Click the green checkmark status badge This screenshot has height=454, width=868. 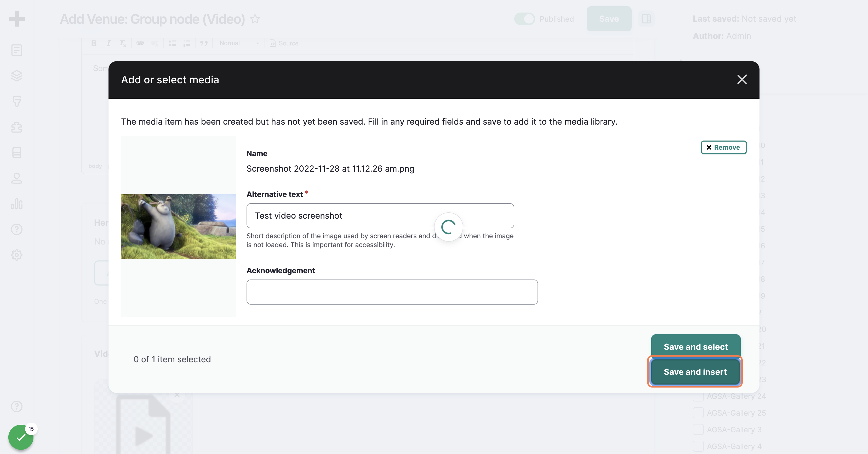coord(21,437)
